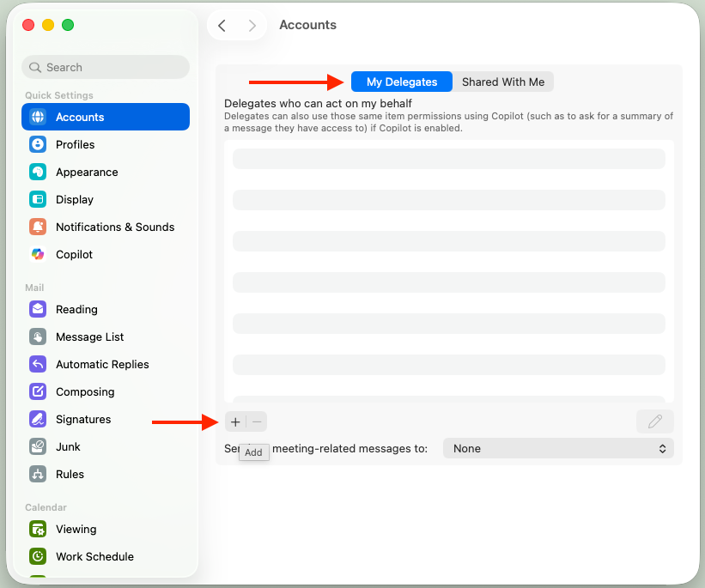Select the Composing pencil icon
Screen dimensions: 705x588
point(38,391)
